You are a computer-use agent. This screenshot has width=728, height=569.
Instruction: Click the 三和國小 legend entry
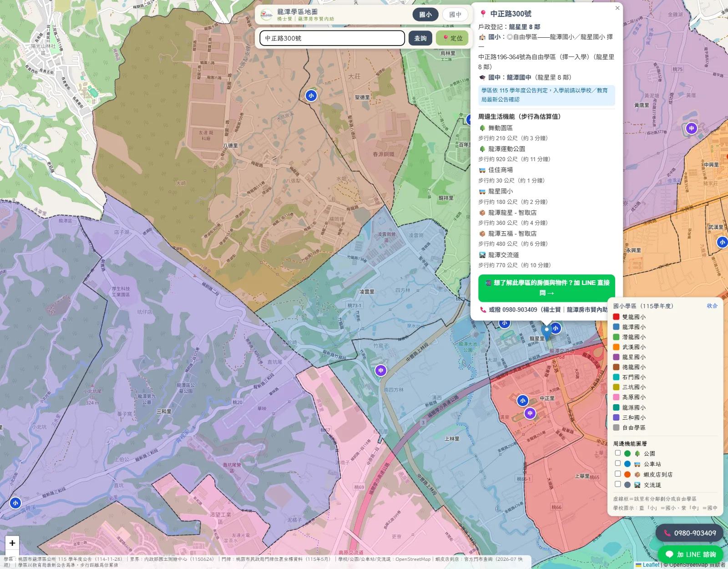click(629, 417)
